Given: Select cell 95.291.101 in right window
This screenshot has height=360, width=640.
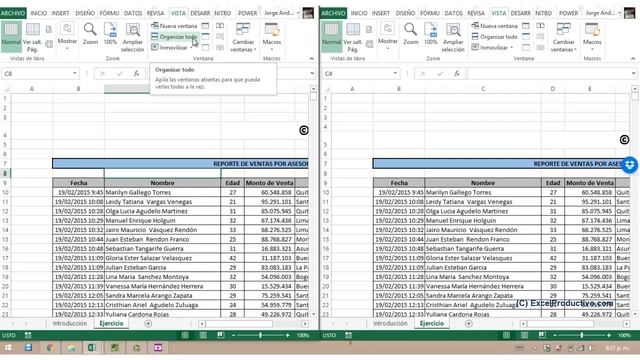Looking at the screenshot, I should click(590, 202).
